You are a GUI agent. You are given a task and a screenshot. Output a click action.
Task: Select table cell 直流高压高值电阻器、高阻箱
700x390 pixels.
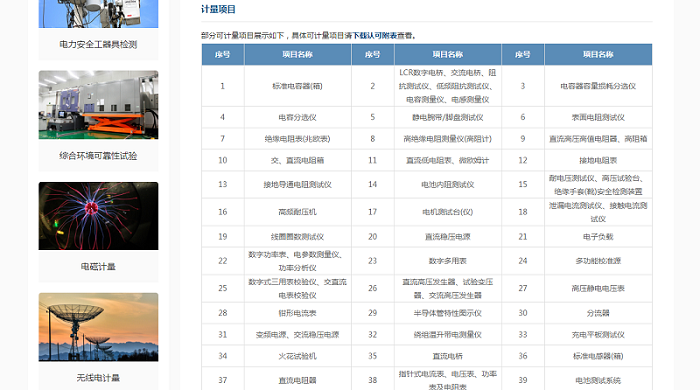[598, 139]
